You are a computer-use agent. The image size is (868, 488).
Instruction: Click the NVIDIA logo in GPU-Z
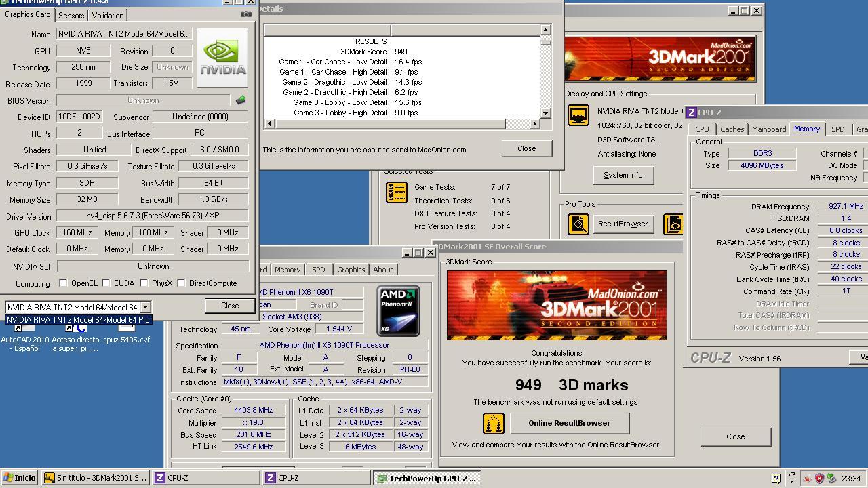coord(222,58)
